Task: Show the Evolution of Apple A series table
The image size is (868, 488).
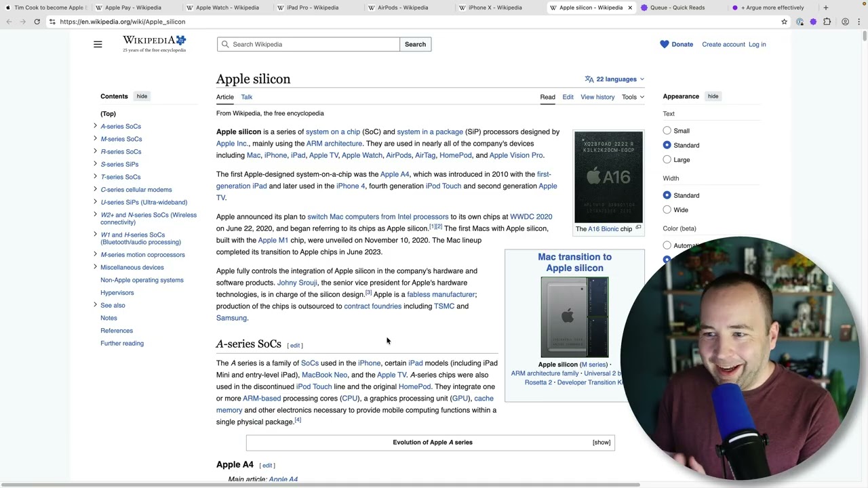Action: point(601,443)
